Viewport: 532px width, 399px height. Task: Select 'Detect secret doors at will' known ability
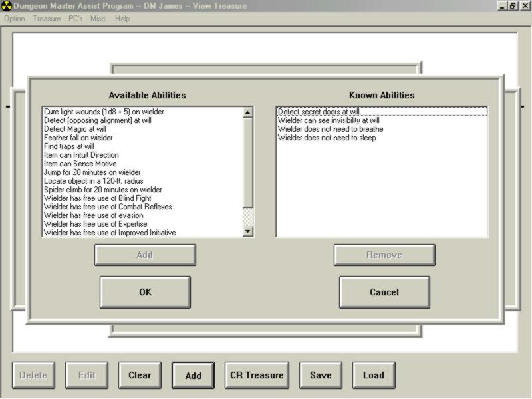(x=319, y=112)
